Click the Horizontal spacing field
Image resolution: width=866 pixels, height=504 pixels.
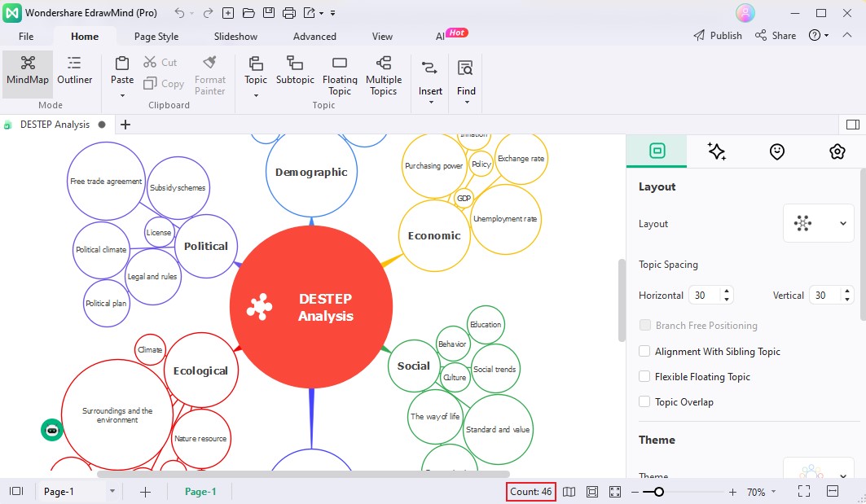coord(711,295)
